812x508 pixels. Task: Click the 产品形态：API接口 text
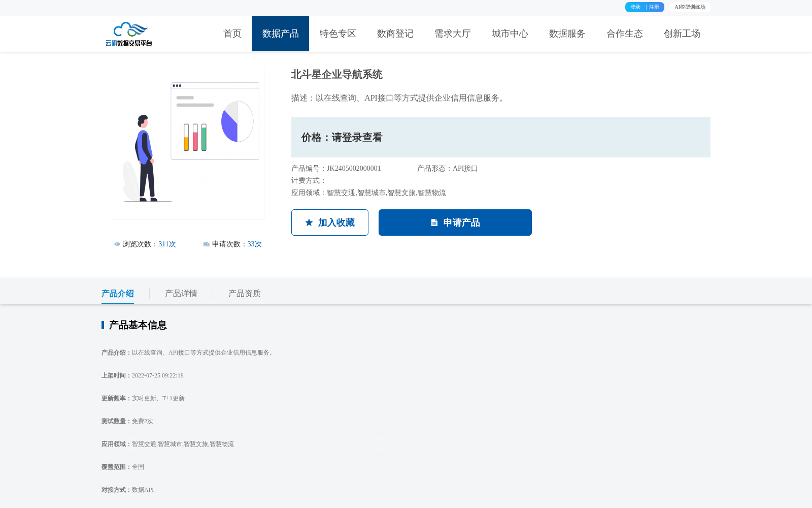click(x=448, y=169)
